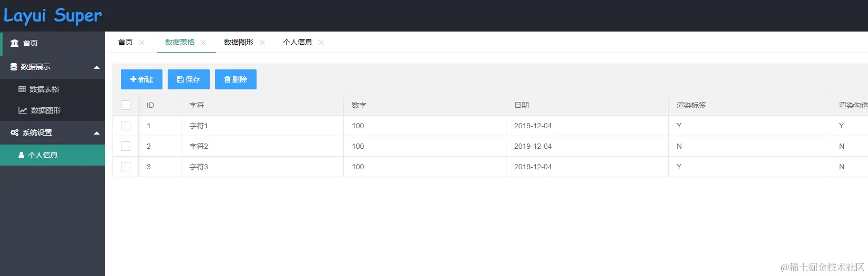Image resolution: width=868 pixels, height=276 pixels.
Task: Click the 字符 column header
Action: point(262,105)
